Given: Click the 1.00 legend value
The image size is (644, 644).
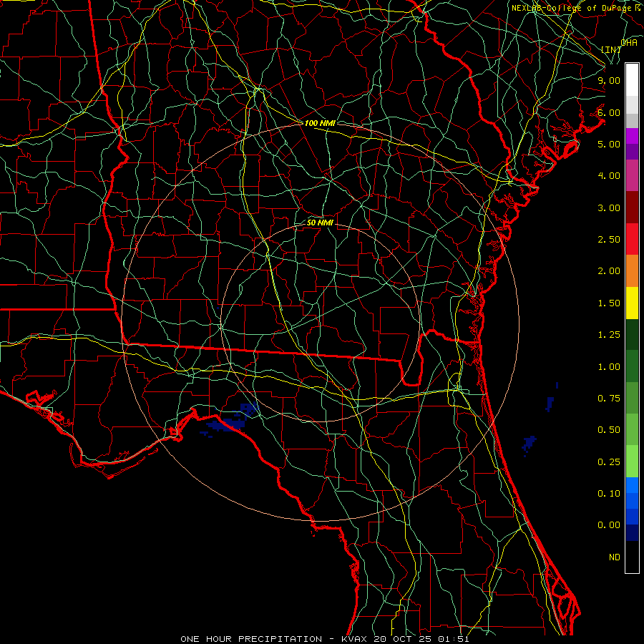Looking at the screenshot, I should (x=609, y=367).
